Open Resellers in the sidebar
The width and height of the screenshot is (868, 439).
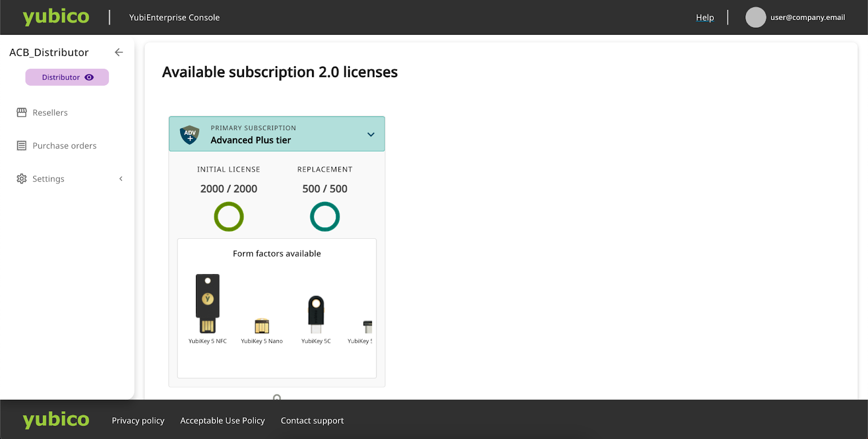pyautogui.click(x=50, y=112)
